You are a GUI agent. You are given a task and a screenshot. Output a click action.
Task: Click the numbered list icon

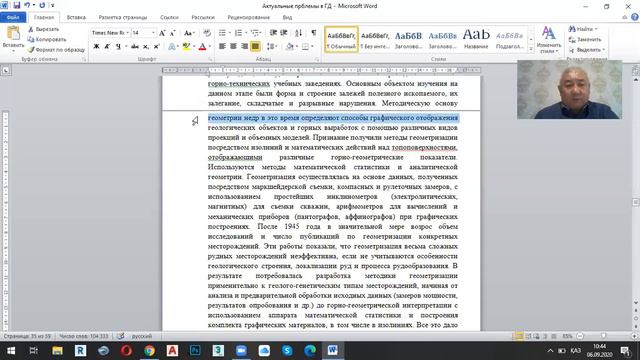tap(239, 33)
